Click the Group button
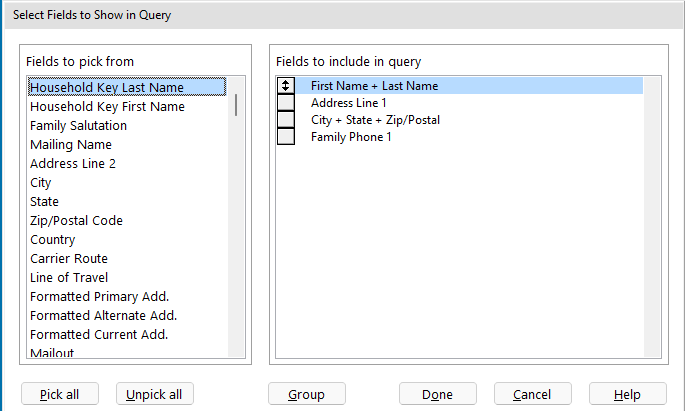 click(x=306, y=394)
